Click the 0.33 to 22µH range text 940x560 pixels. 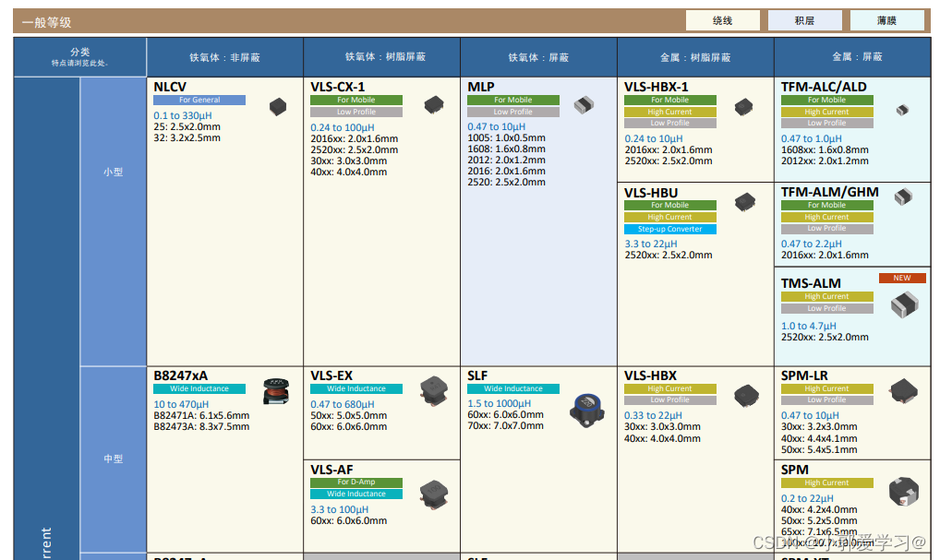(x=654, y=416)
